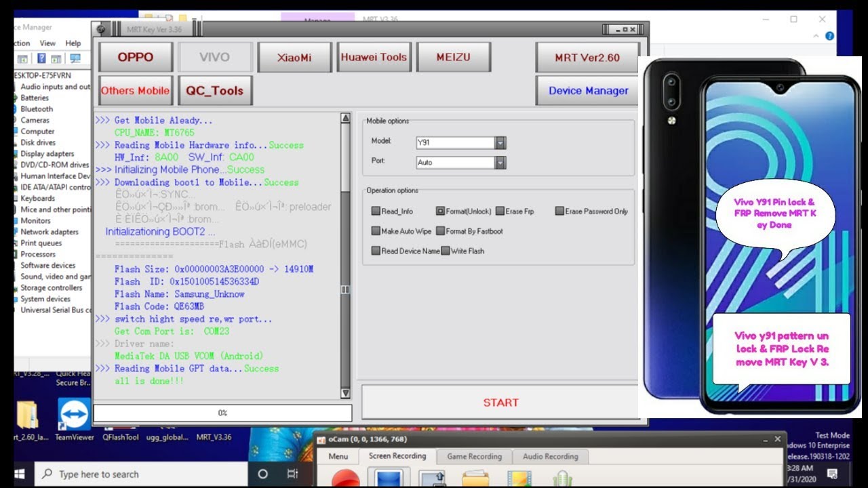The image size is (868, 488).
Task: Open Task View on taskbar
Action: (292, 474)
